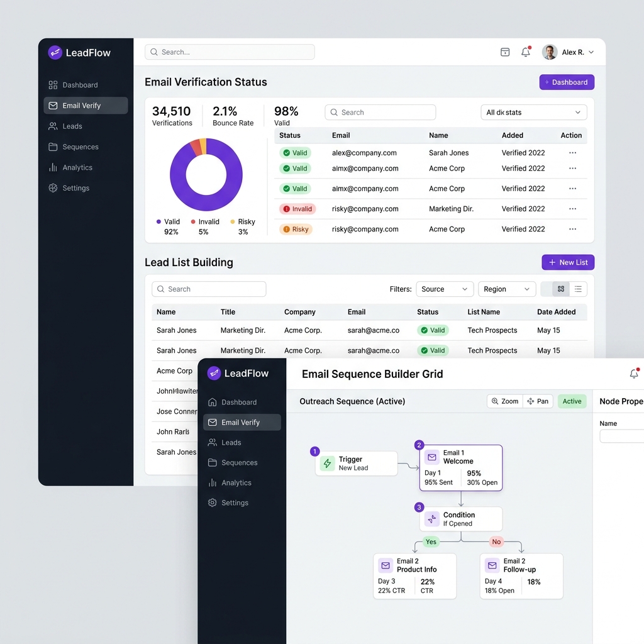
Task: Click the Email 2 Follow-up envelope icon
Action: click(492, 565)
